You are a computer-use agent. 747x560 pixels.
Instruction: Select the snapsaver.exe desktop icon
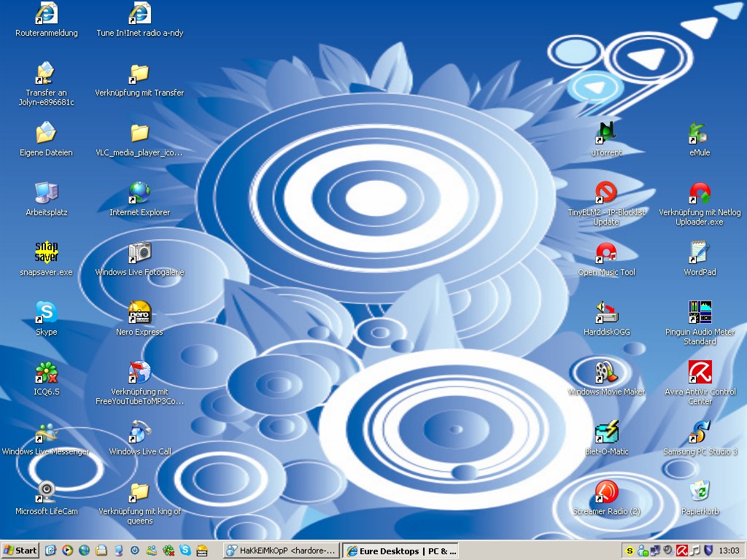pyautogui.click(x=46, y=252)
